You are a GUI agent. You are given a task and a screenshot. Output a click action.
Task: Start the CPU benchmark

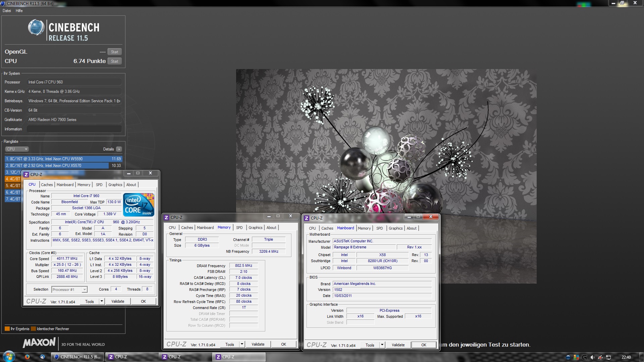click(x=114, y=61)
